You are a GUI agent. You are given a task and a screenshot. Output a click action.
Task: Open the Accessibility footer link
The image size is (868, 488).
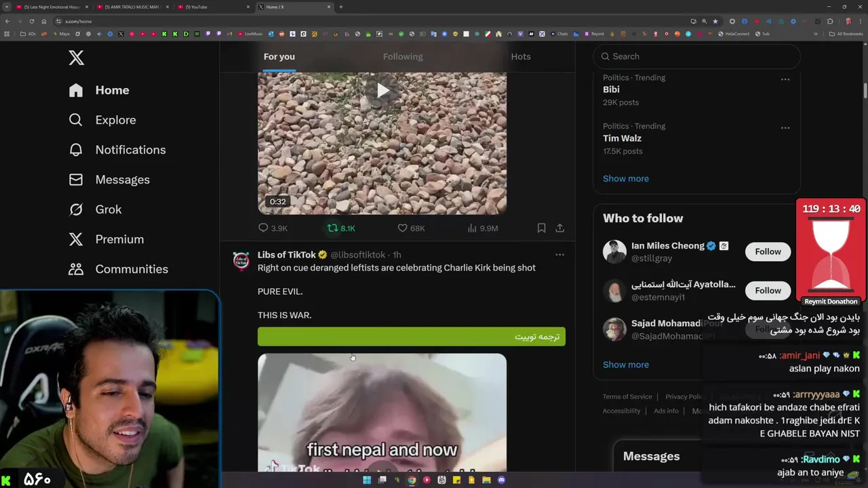point(621,411)
